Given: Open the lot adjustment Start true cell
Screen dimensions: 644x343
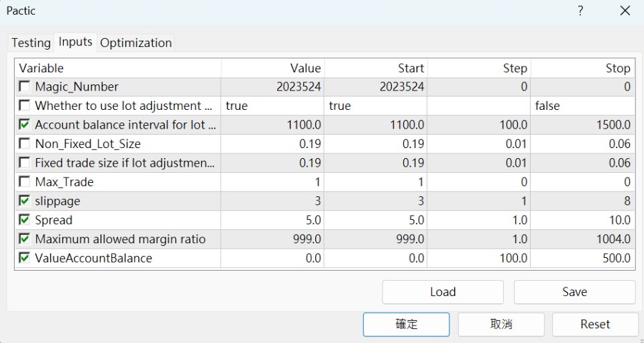Looking at the screenshot, I should 376,106.
